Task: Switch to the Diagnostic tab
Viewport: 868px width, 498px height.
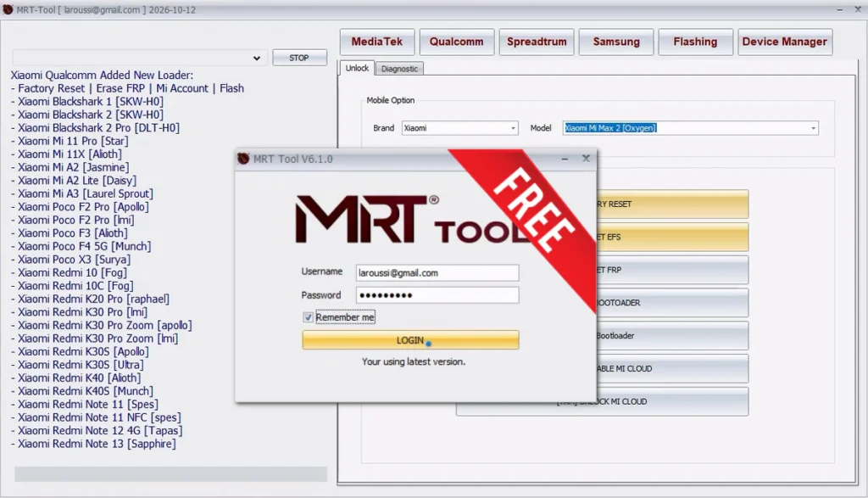Action: click(x=398, y=69)
